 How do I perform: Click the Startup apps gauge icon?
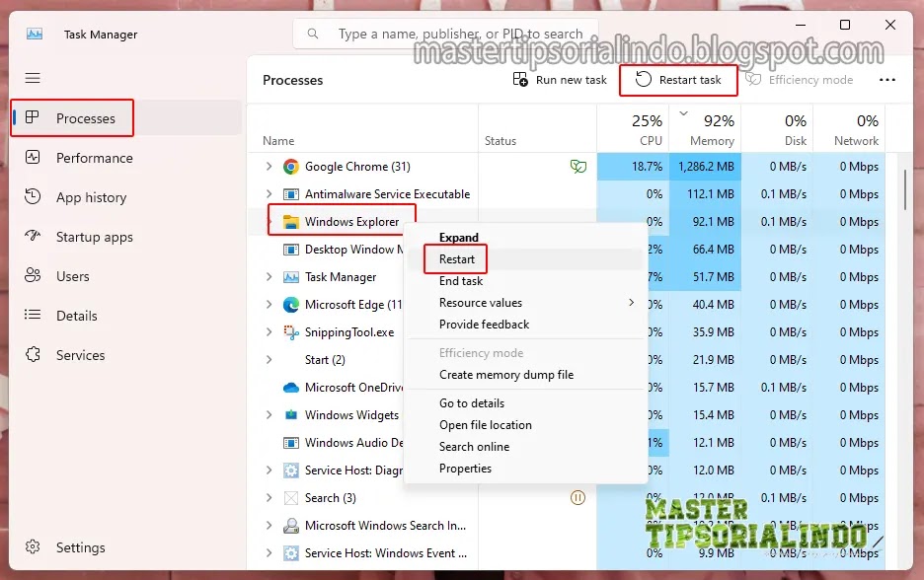click(33, 236)
